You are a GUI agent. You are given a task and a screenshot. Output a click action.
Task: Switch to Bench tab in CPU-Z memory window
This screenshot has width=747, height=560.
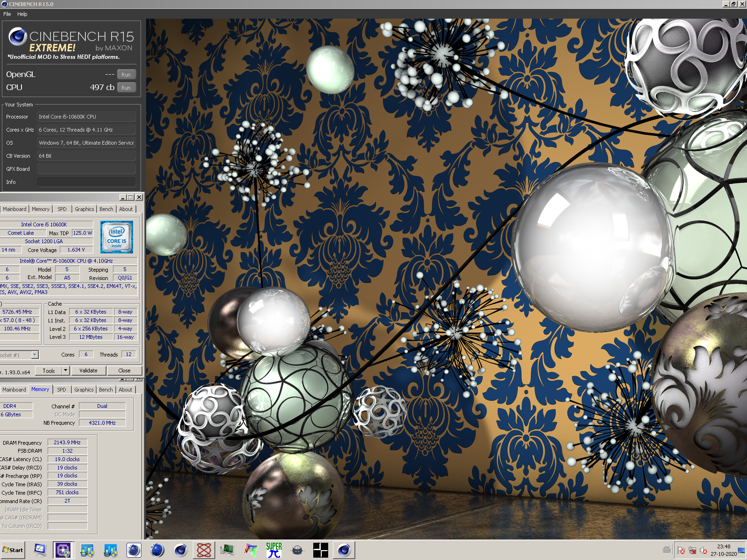[x=106, y=390]
